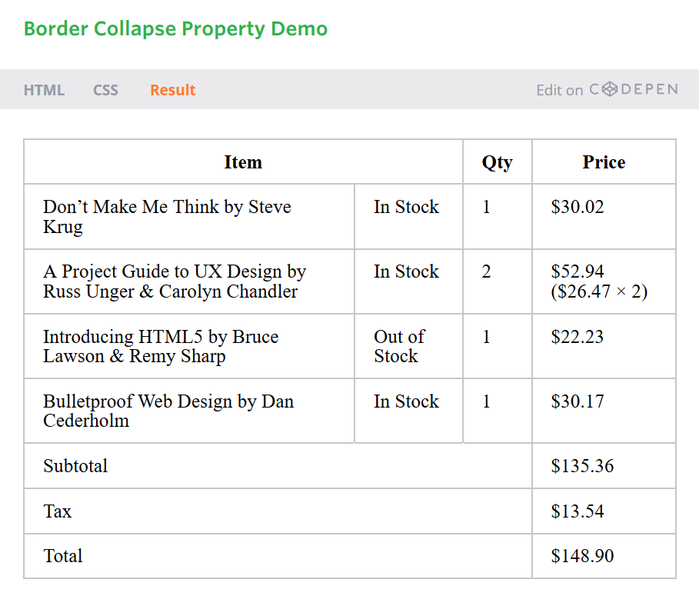Click quantity 2 for UX Design book
Image resolution: width=699 pixels, height=616 pixels.
(x=486, y=272)
